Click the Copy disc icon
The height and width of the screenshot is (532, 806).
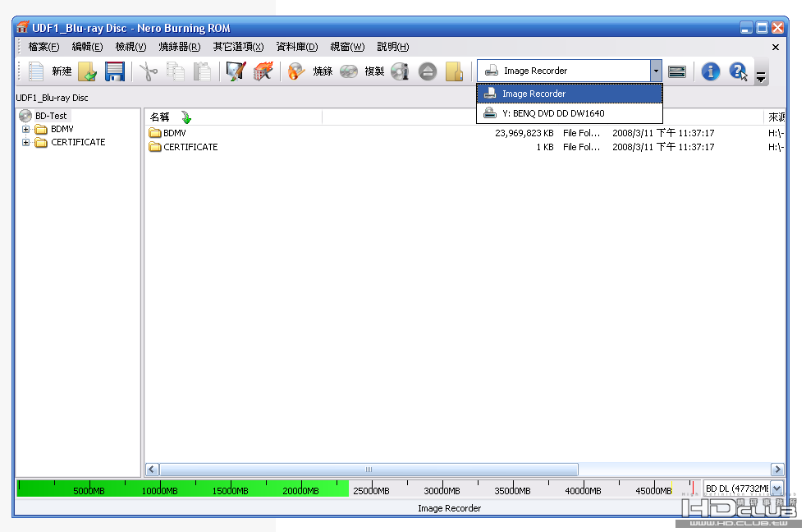349,71
